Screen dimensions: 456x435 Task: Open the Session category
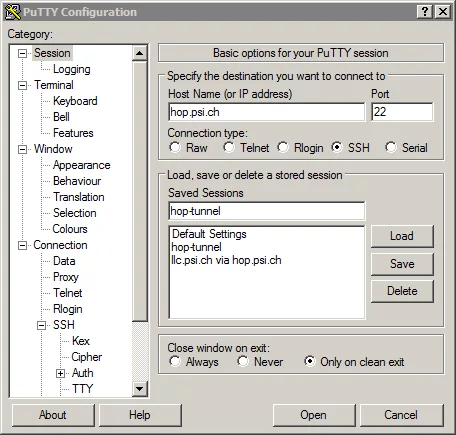point(52,53)
